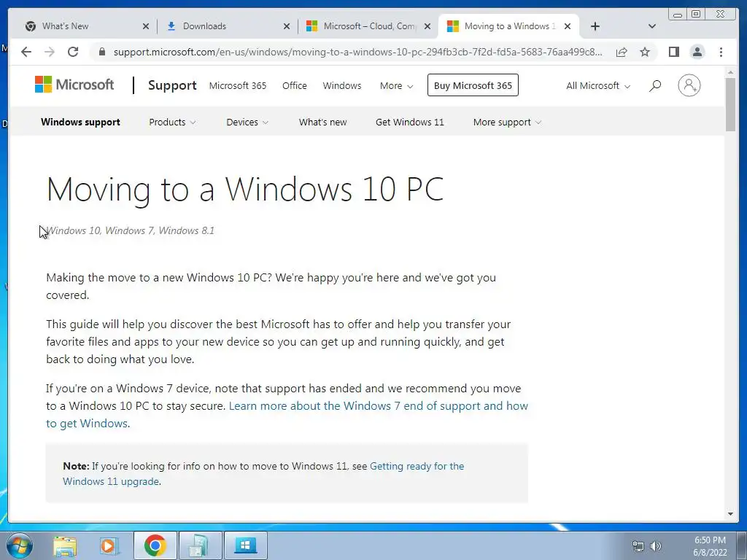This screenshot has width=747, height=560.
Task: Click the lock icon in address bar
Action: (101, 52)
